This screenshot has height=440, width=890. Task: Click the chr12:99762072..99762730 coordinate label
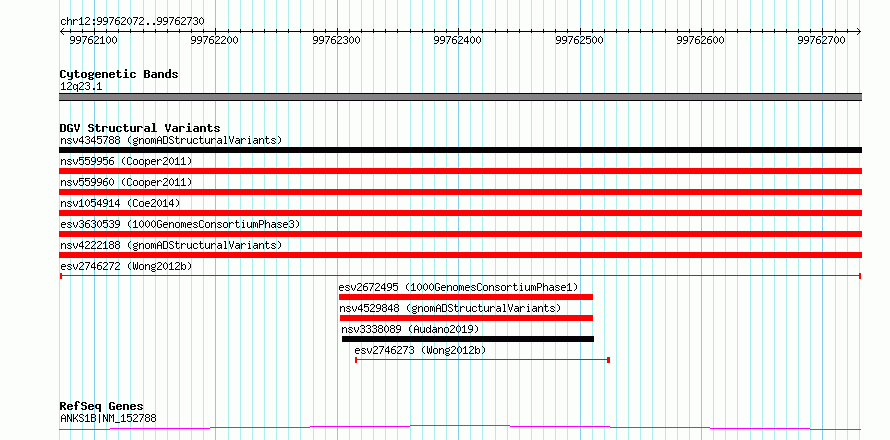pyautogui.click(x=132, y=22)
